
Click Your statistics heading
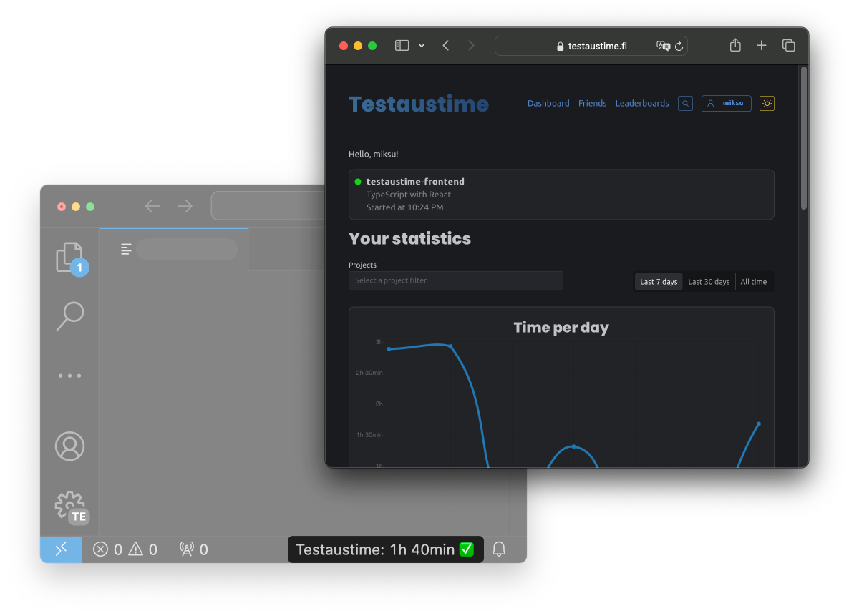point(410,239)
